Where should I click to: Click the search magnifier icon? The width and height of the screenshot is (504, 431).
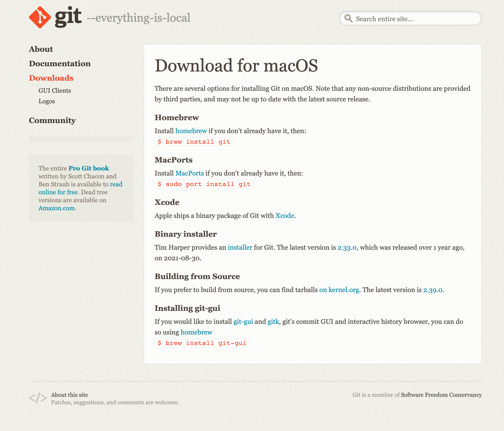pos(349,18)
